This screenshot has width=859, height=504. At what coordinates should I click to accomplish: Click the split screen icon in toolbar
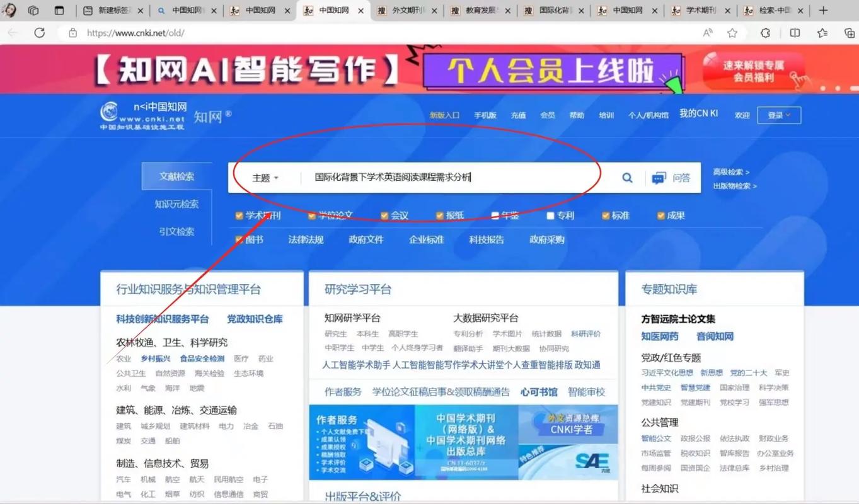click(795, 33)
